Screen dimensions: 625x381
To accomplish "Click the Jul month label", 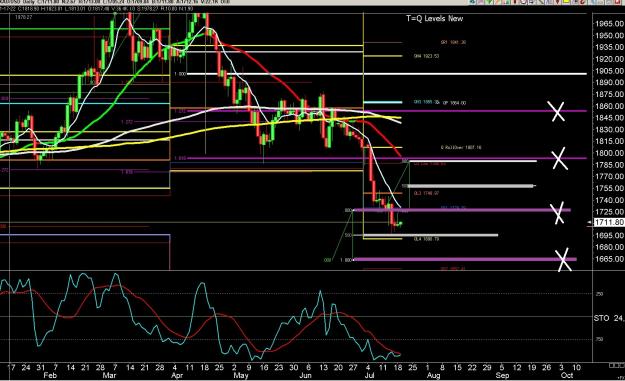I will [369, 375].
